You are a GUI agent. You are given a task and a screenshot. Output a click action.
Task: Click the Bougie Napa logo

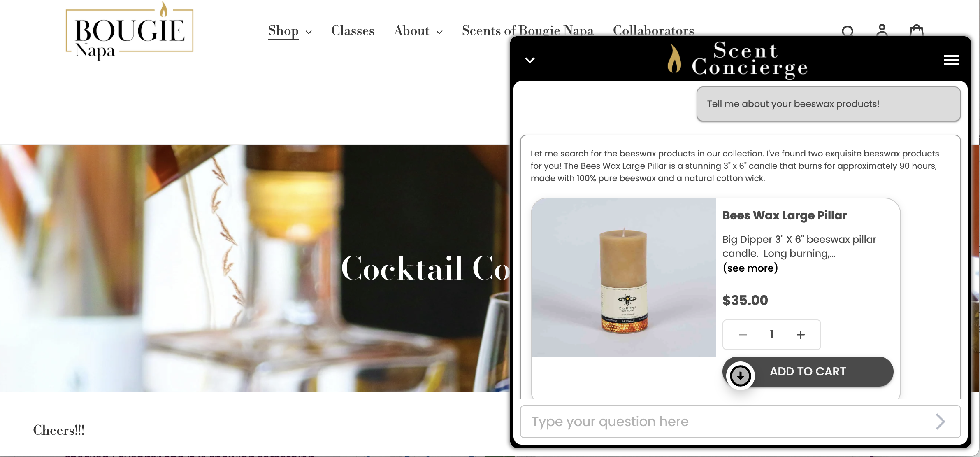tap(129, 32)
